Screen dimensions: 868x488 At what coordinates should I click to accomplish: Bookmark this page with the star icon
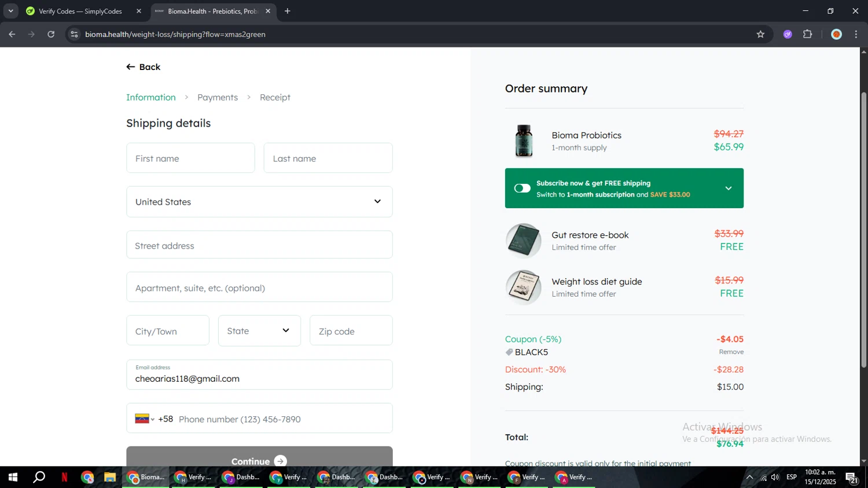[x=760, y=34]
